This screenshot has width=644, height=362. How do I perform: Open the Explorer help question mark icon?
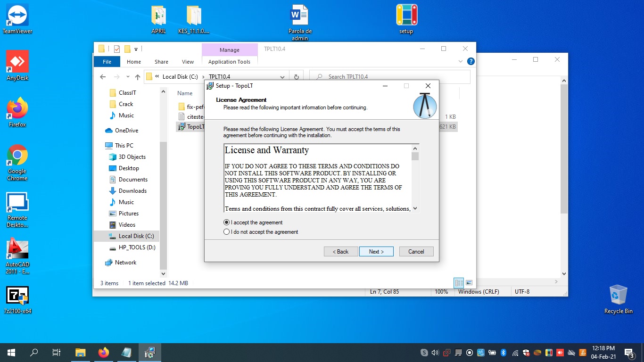(x=471, y=61)
